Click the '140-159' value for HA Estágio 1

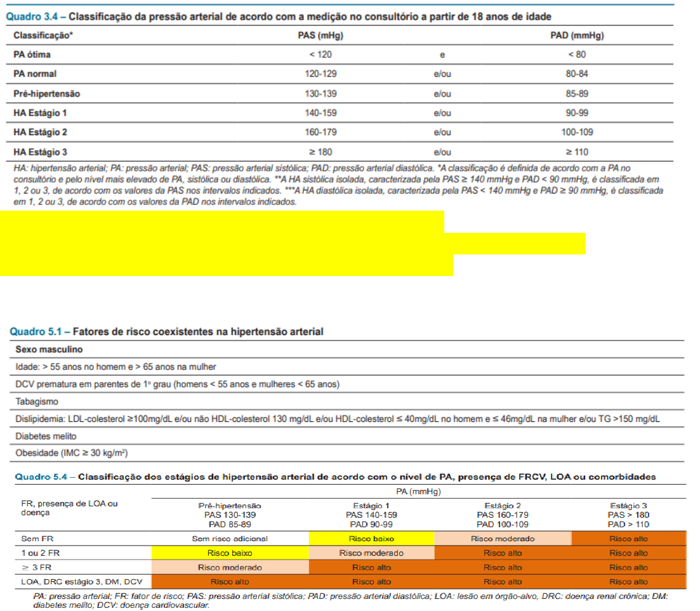pos(320,113)
